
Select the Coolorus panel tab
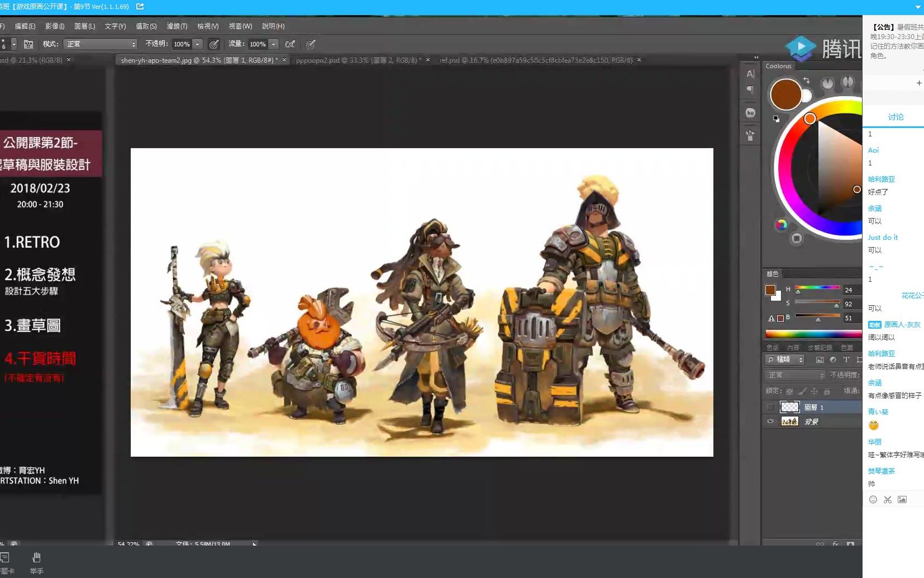click(x=778, y=66)
